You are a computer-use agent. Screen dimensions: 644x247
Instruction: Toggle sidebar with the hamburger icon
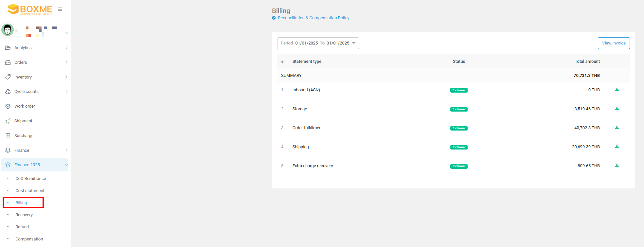point(60,9)
